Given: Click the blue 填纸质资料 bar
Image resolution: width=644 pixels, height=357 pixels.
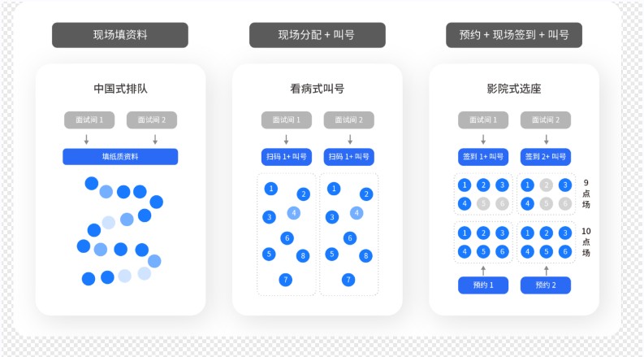Looking at the screenshot, I should tap(120, 156).
